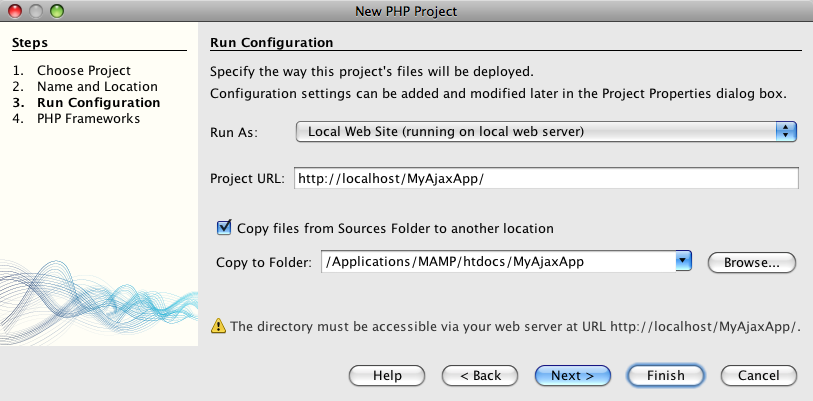
Task: Click the green zoom window button
Action: (x=55, y=11)
